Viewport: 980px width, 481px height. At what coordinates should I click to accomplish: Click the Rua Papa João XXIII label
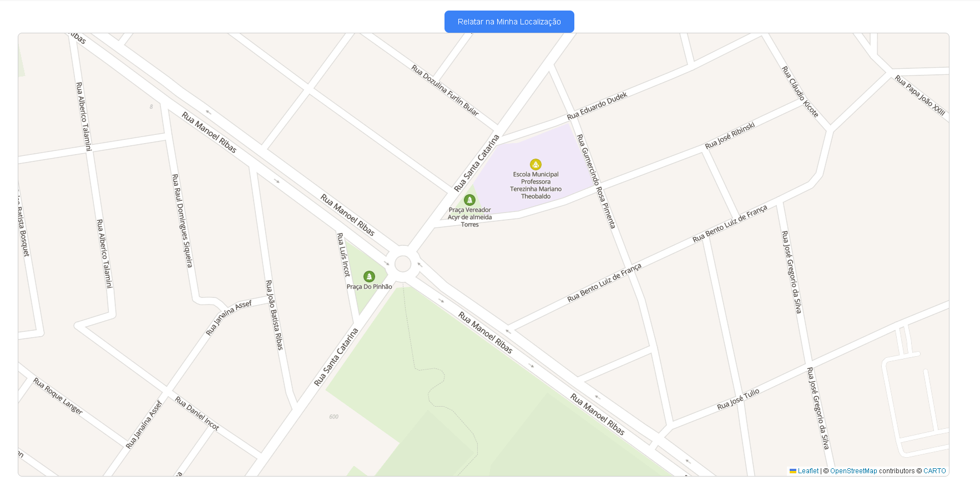[x=920, y=95]
